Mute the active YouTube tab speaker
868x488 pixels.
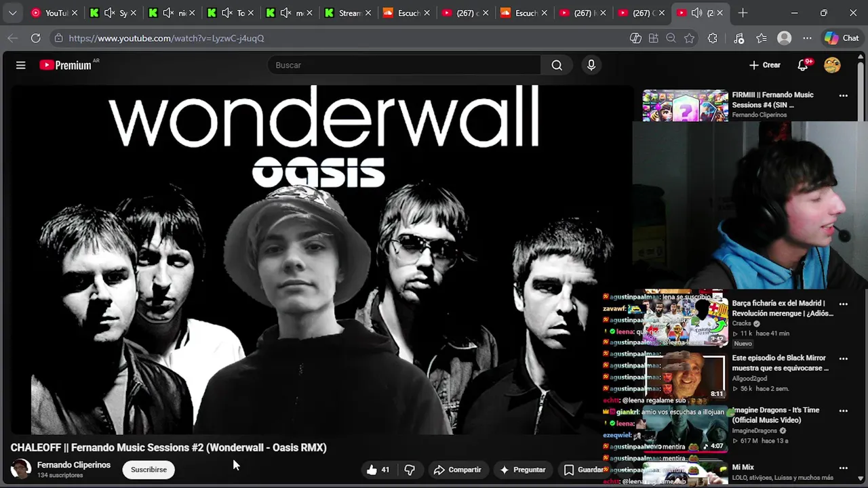click(696, 13)
